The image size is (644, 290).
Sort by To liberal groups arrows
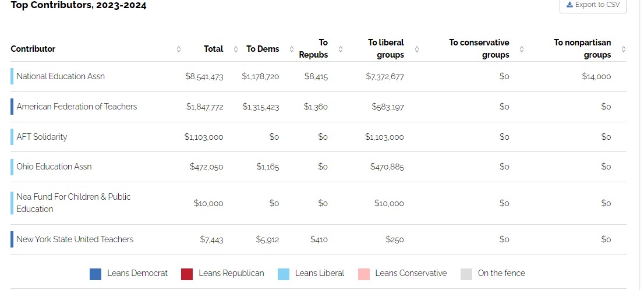pyautogui.click(x=416, y=49)
